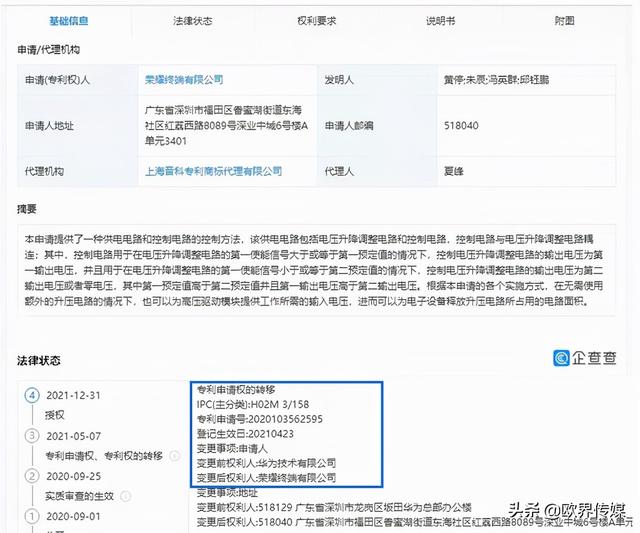
Task: Click the date 2020-09-01
Action: [x=73, y=516]
